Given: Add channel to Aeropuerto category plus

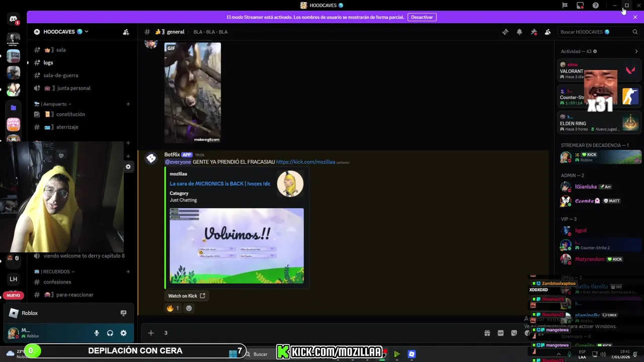Looking at the screenshot, I should click(128, 104).
